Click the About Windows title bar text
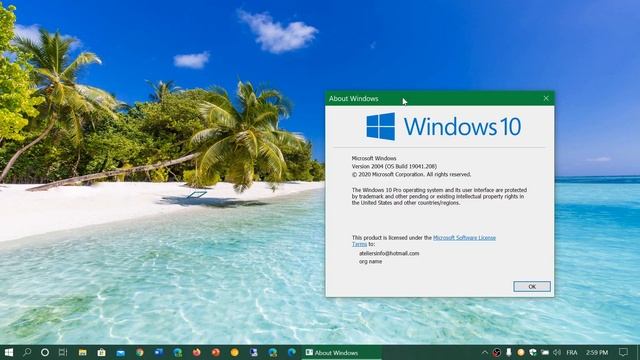This screenshot has height=360, width=640. click(353, 99)
